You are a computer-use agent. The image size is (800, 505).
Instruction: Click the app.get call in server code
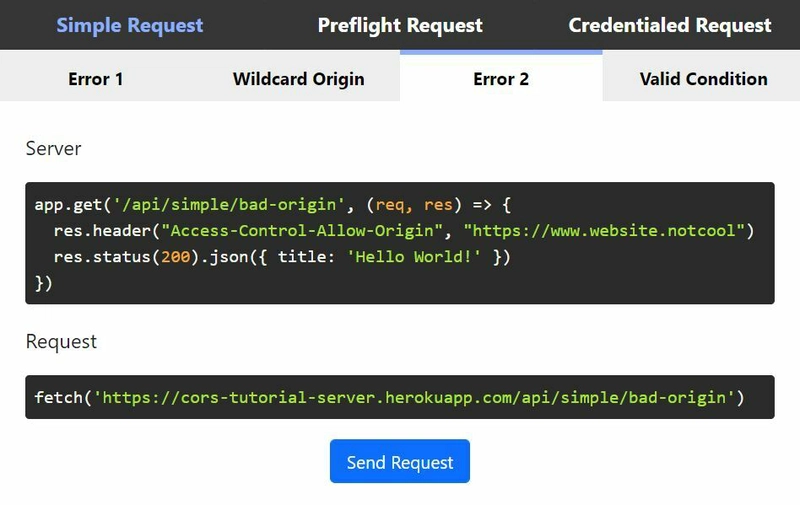[68, 205]
